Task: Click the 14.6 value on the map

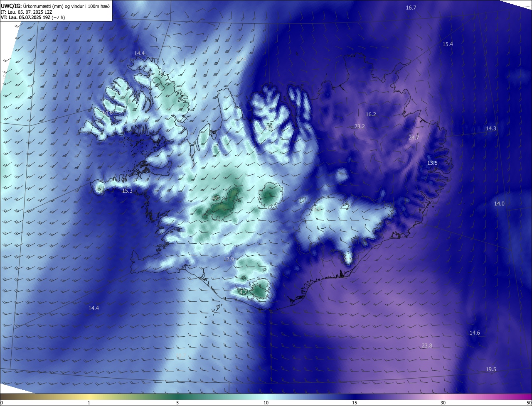Action: tap(475, 333)
